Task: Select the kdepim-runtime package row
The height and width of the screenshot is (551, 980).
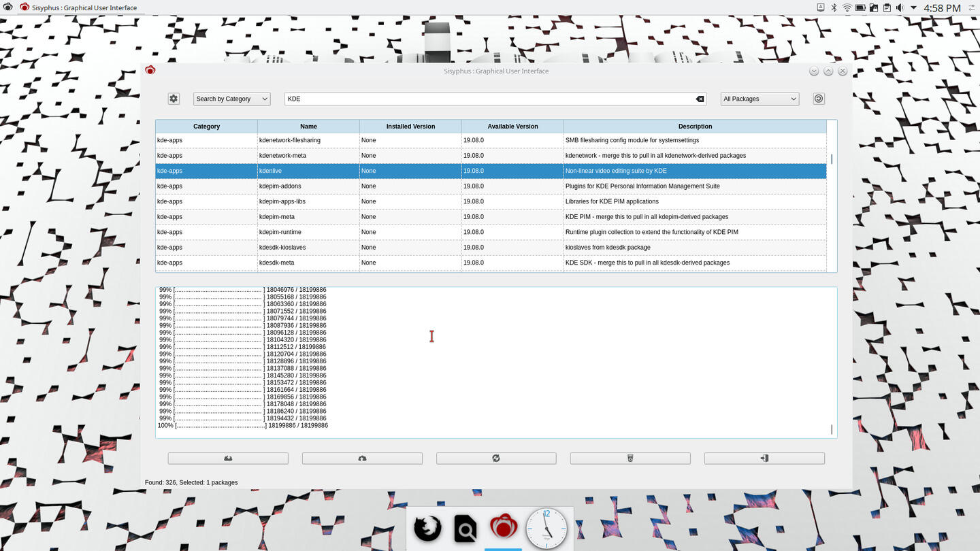Action: click(491, 232)
